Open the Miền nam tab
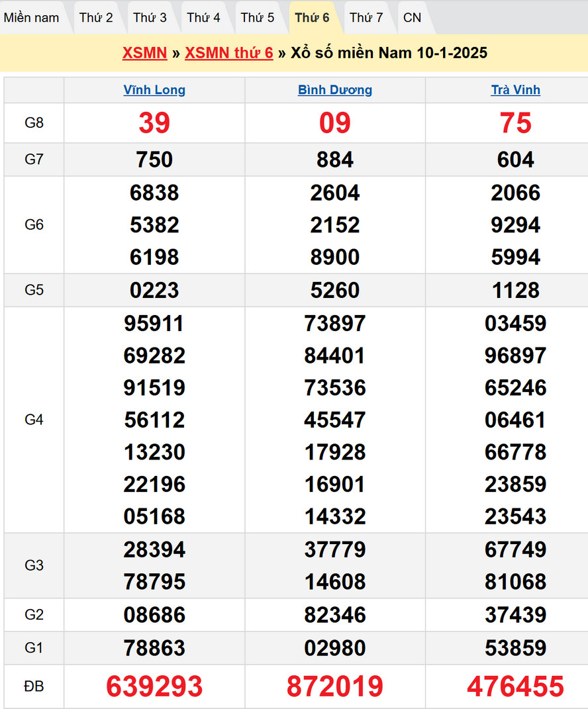588x709 pixels. coord(31,18)
